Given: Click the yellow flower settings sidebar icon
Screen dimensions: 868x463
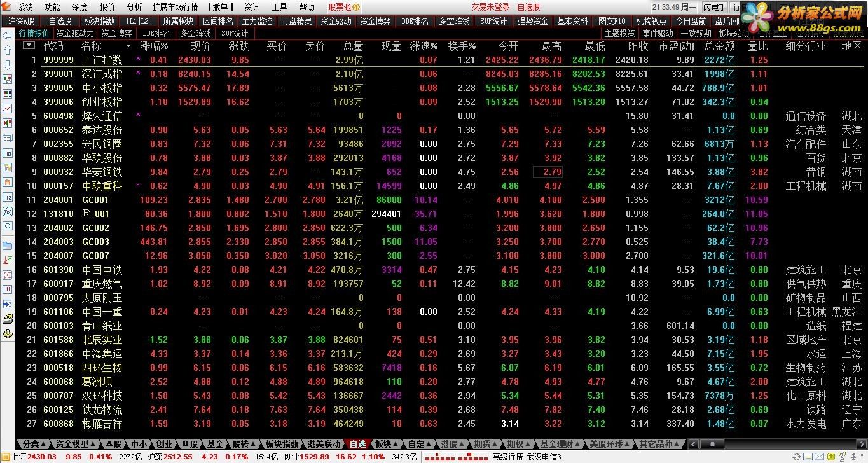Looking at the screenshot, I should coord(7,333).
